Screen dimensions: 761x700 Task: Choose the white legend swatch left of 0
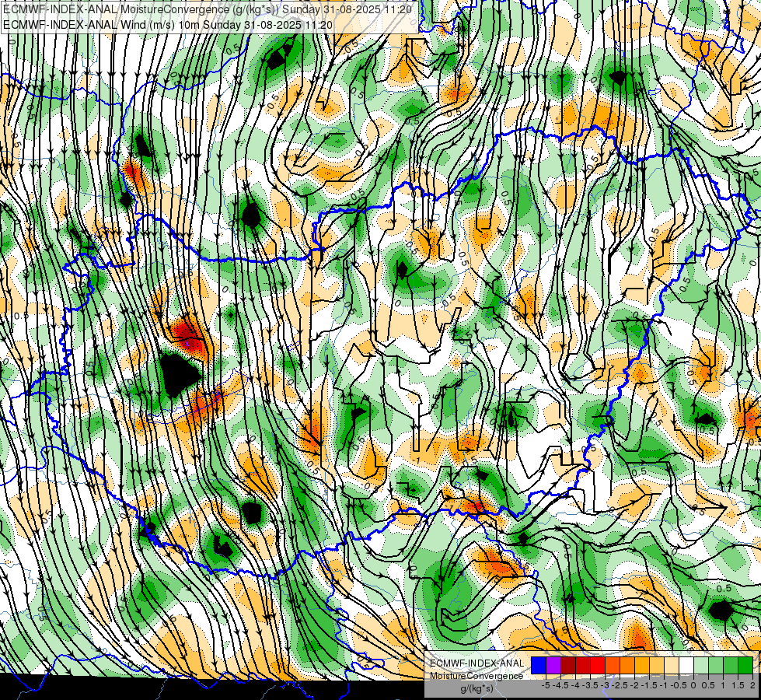point(686,665)
